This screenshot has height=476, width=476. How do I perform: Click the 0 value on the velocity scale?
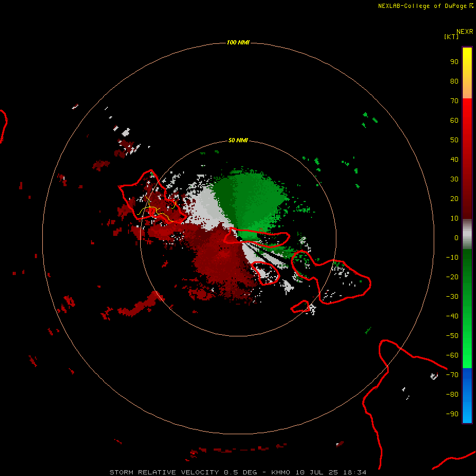(x=456, y=238)
